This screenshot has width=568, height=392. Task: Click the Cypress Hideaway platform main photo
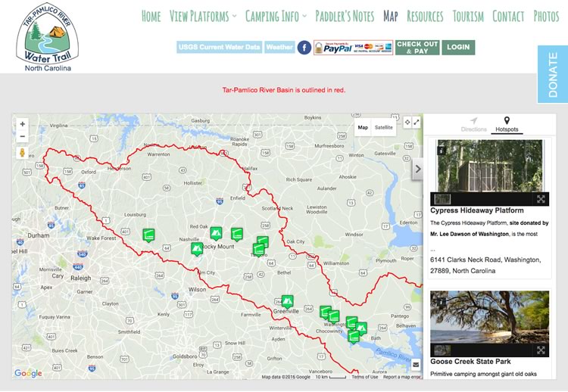tap(490, 166)
